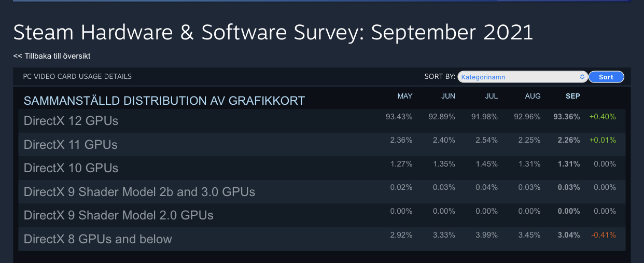Click the PC VIDEO CARD USAGE DETAILS label
Image resolution: width=644 pixels, height=263 pixels.
[x=77, y=76]
